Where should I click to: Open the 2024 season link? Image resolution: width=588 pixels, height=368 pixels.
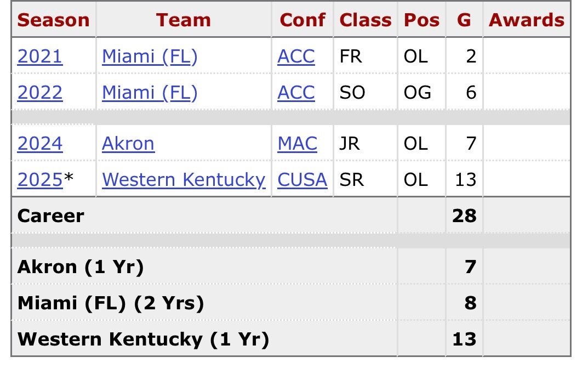click(40, 144)
